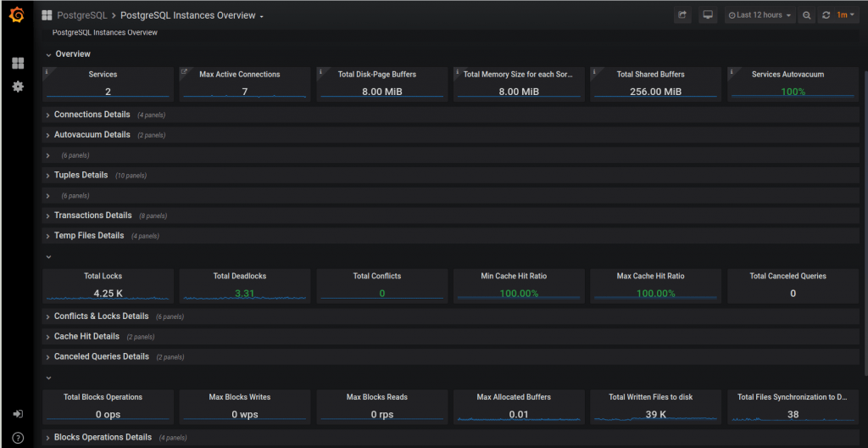Collapse the unnamed row above Total Locks
This screenshot has height=448, width=868.
[48, 257]
